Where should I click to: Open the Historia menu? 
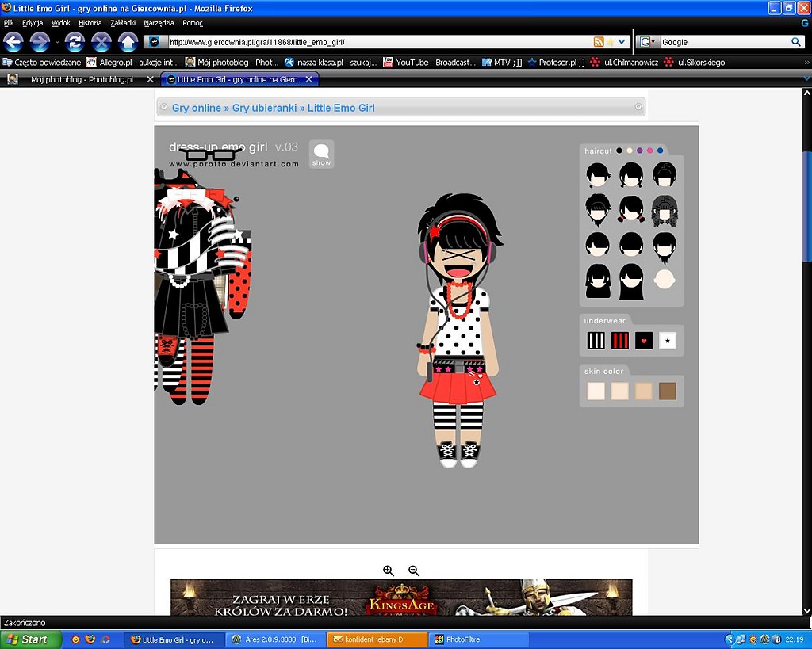(x=90, y=23)
